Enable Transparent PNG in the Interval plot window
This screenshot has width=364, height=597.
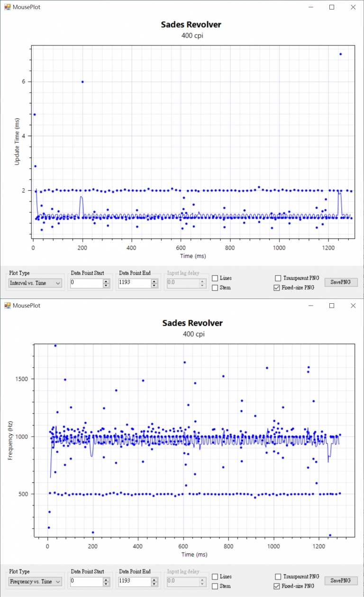coord(278,278)
